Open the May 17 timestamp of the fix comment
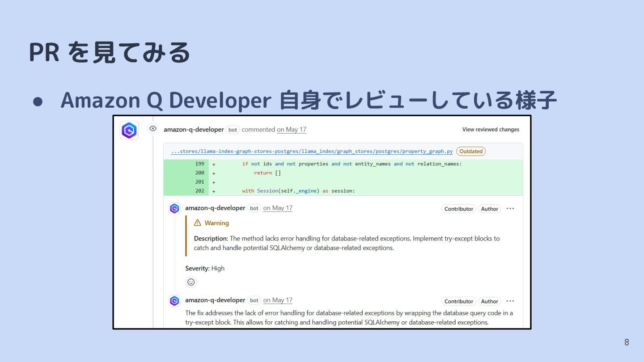Image resolution: width=644 pixels, height=362 pixels. pos(278,300)
